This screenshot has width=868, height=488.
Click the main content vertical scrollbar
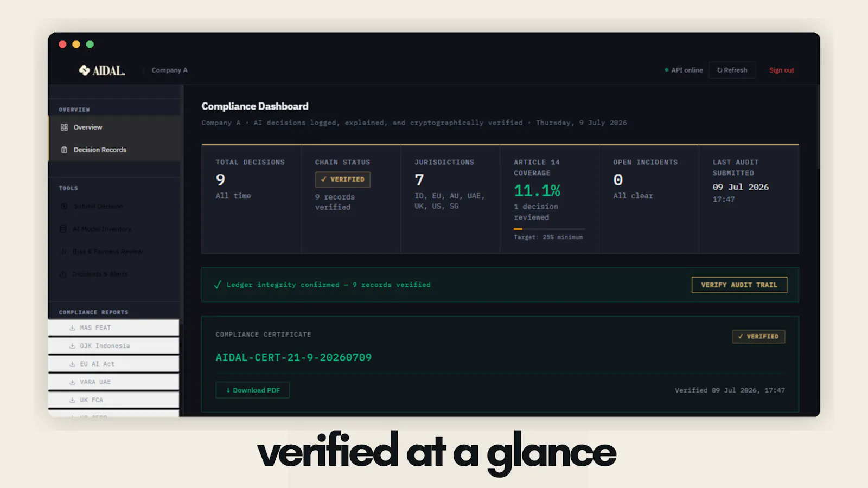(818, 127)
